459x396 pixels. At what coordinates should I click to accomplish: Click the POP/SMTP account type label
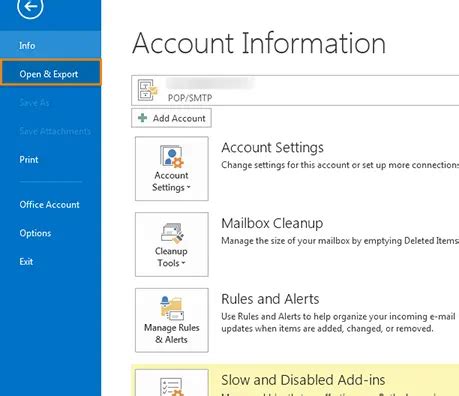[190, 98]
